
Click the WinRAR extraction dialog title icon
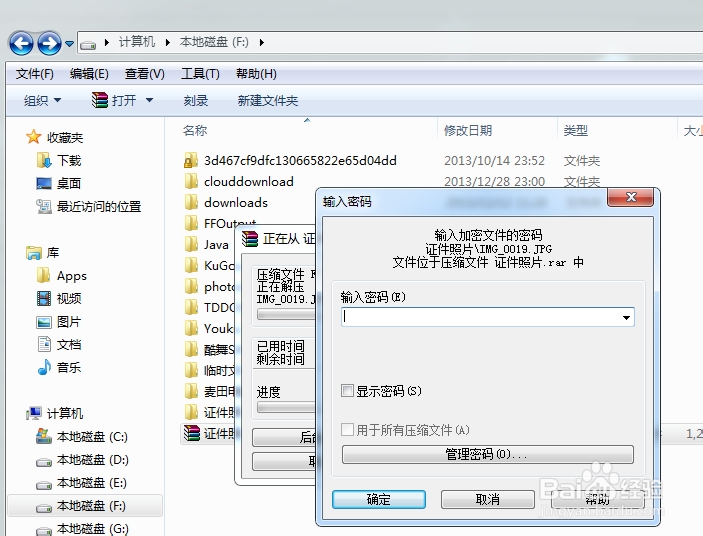coord(250,238)
